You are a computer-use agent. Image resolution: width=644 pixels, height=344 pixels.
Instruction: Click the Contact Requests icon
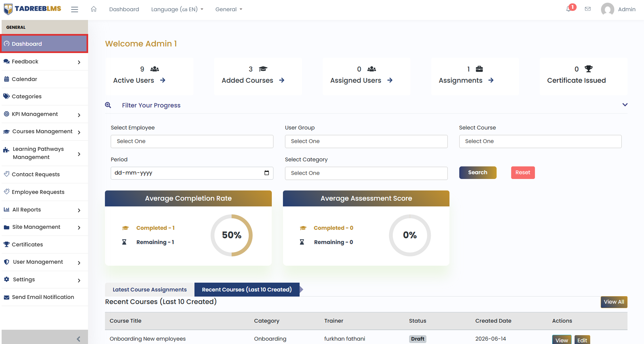(x=7, y=174)
